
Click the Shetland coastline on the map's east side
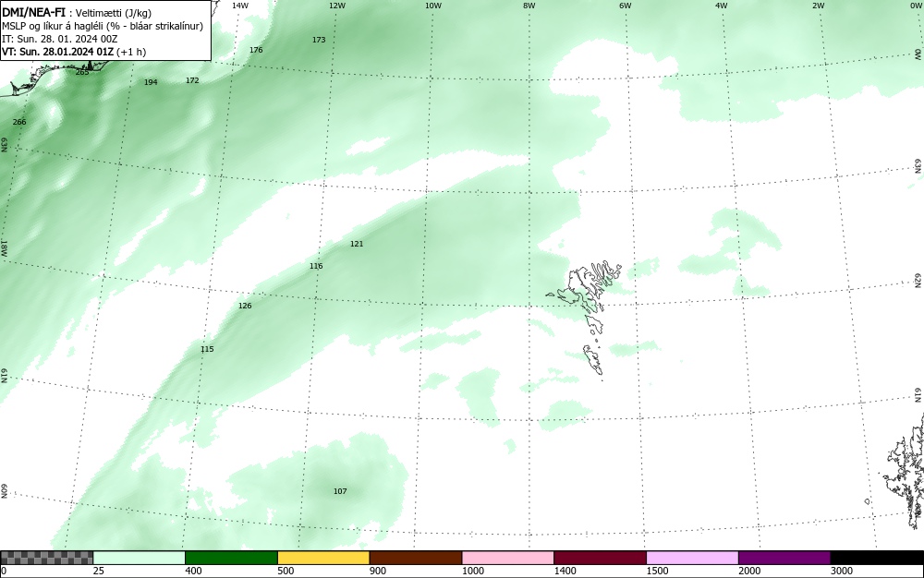(905, 471)
